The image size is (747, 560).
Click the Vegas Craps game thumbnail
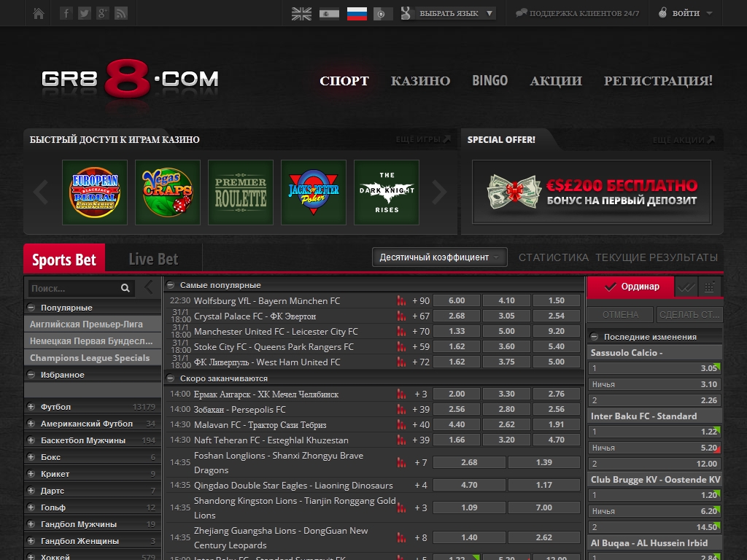pyautogui.click(x=168, y=192)
